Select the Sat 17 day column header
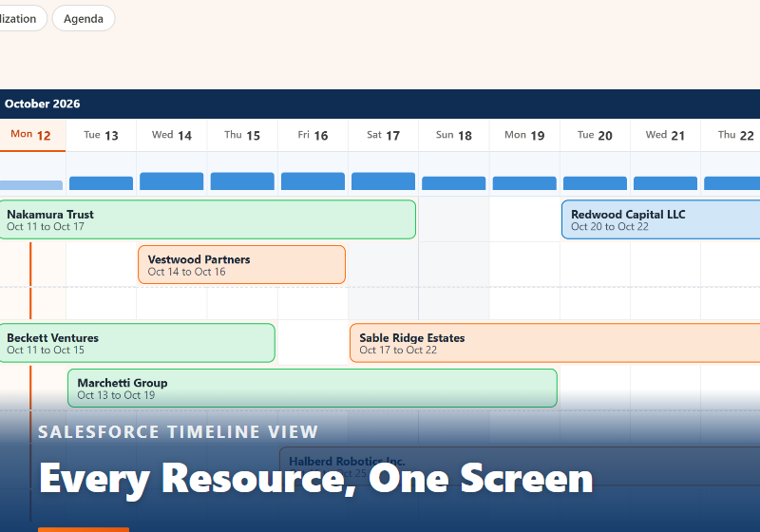760x532 pixels. 384,135
